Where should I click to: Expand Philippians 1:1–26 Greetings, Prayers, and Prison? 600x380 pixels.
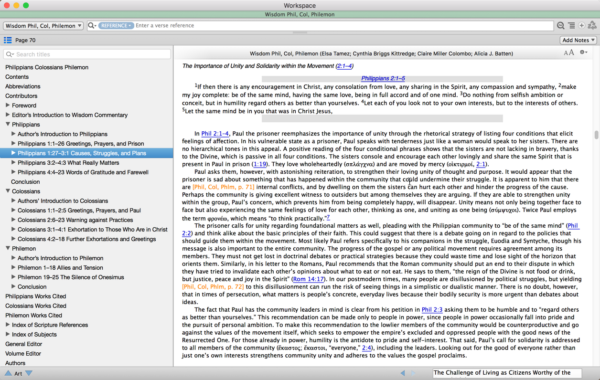(13, 144)
